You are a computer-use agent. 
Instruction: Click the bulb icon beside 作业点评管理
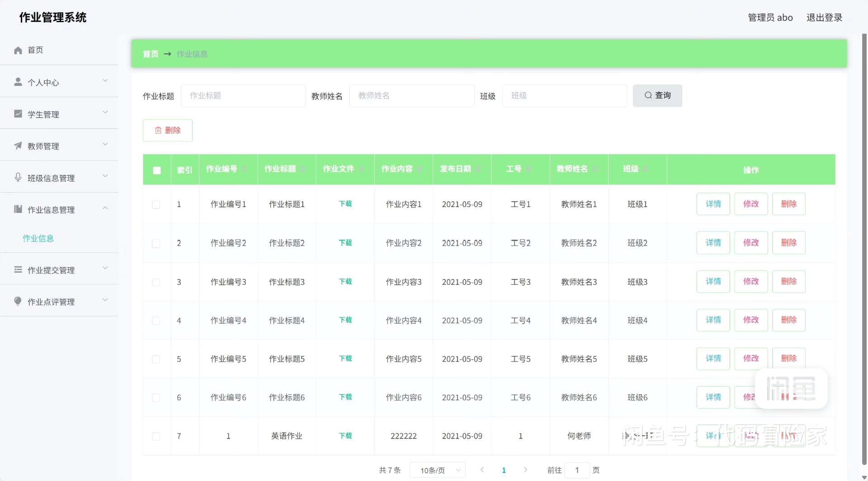point(18,301)
